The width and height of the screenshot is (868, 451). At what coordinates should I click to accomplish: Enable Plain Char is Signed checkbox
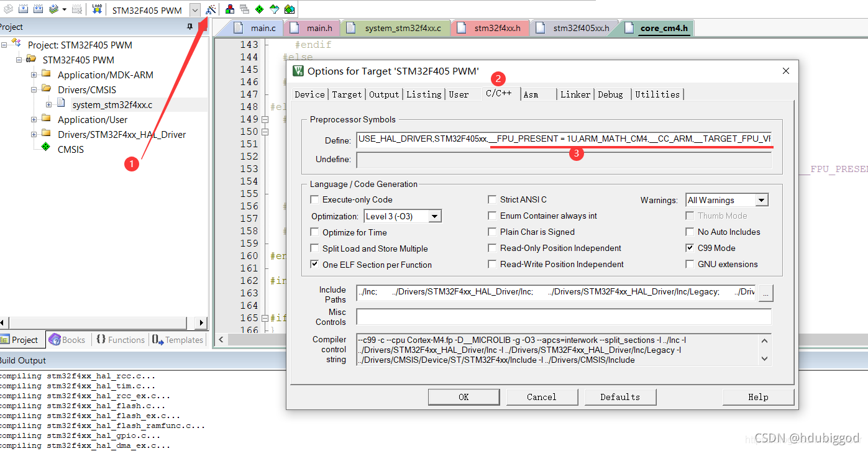pos(492,232)
